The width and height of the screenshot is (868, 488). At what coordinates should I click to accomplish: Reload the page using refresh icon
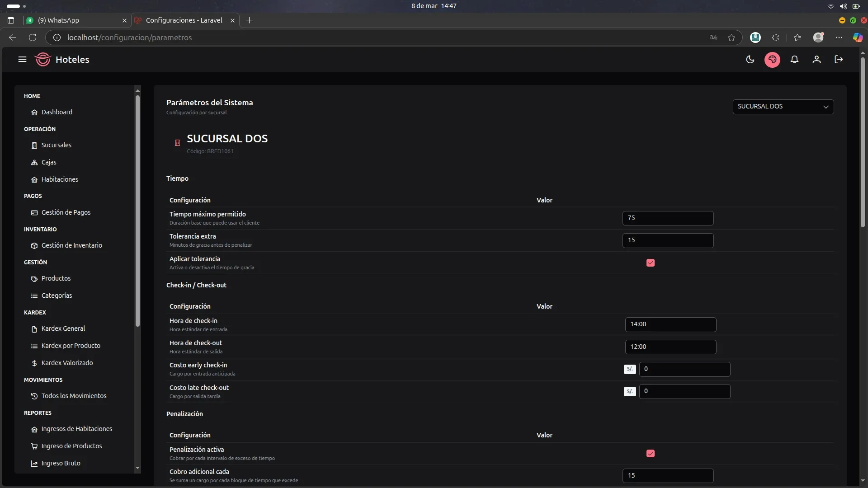point(33,38)
